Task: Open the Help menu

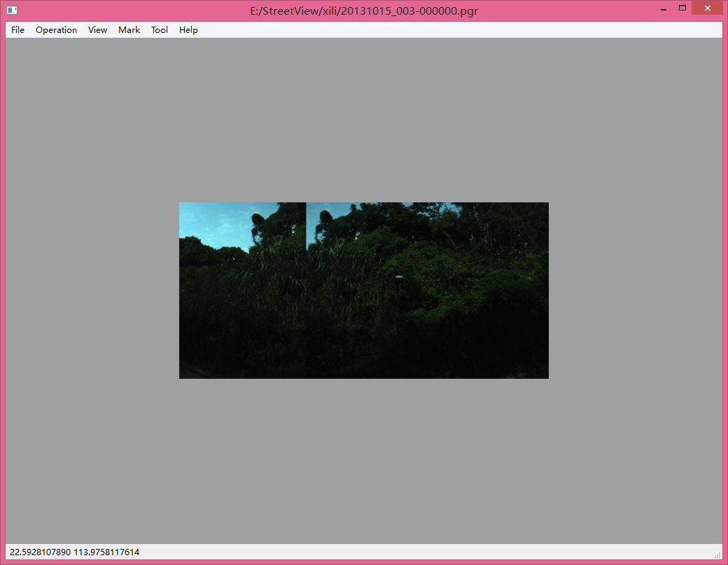Action: (188, 29)
